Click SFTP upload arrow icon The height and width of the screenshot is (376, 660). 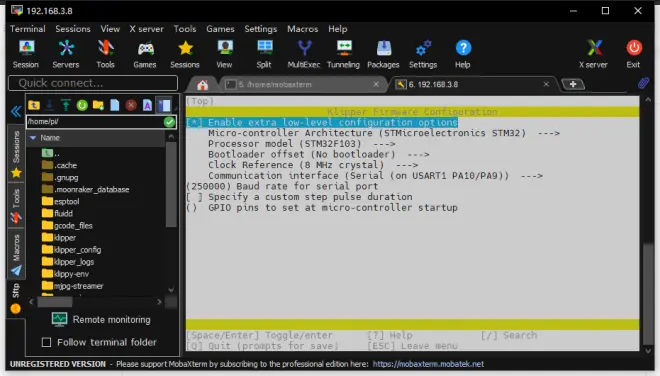click(x=66, y=105)
